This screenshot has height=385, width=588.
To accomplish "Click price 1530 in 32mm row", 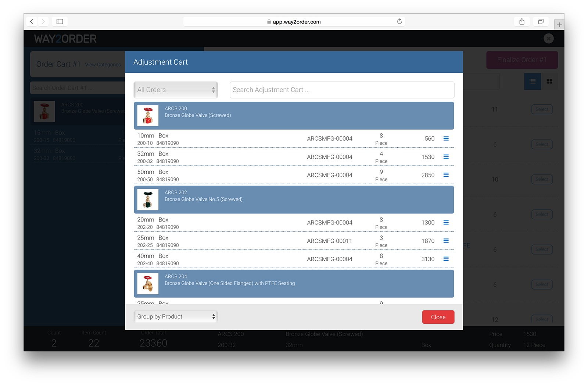I will pos(428,157).
